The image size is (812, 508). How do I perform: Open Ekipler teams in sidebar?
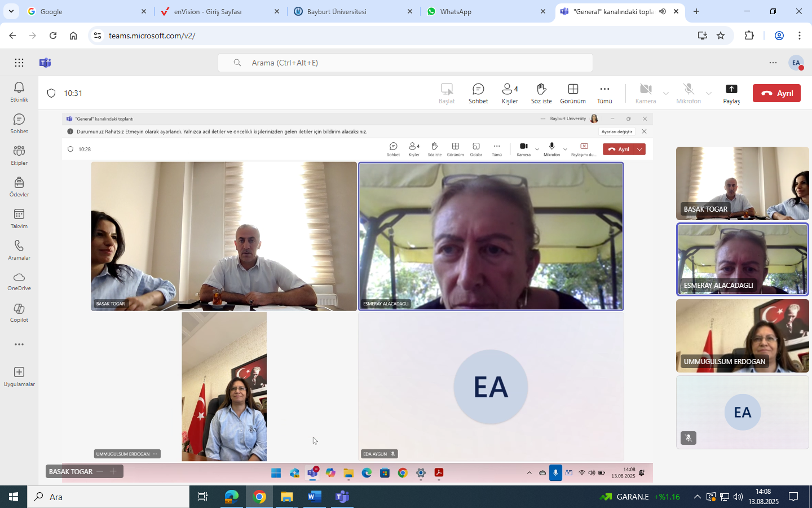pyautogui.click(x=19, y=155)
